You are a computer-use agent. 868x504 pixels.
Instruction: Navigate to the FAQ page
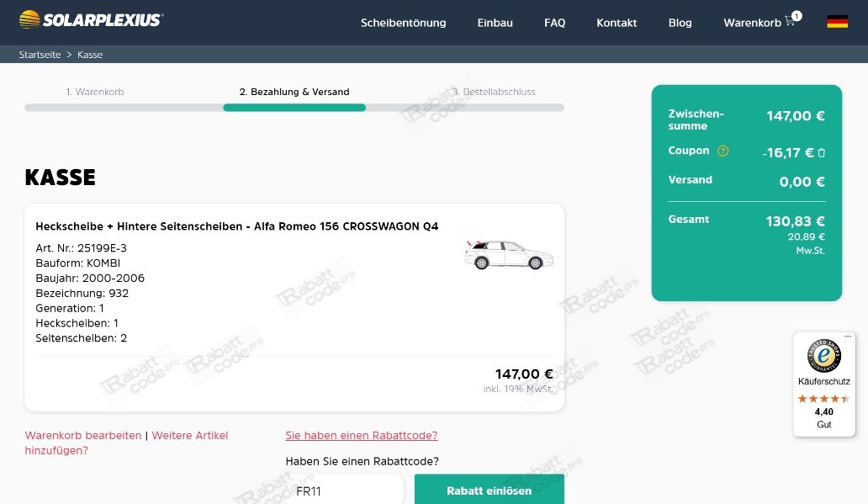click(554, 23)
